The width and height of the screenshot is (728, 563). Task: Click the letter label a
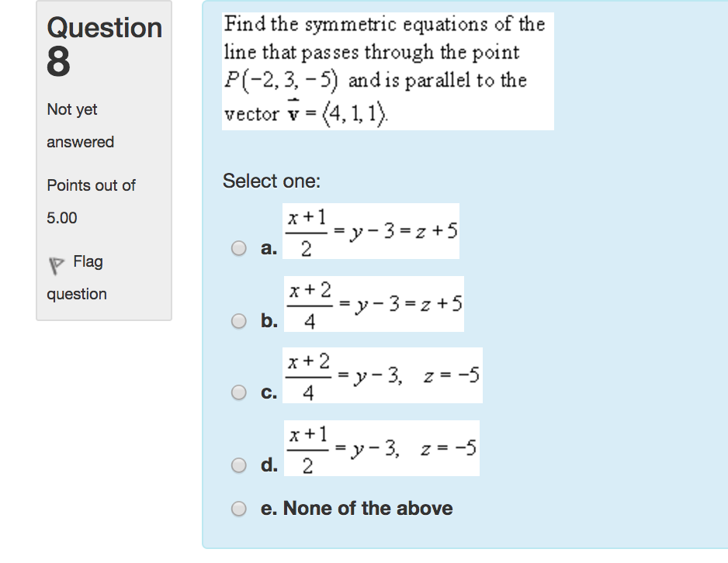pyautogui.click(x=269, y=250)
